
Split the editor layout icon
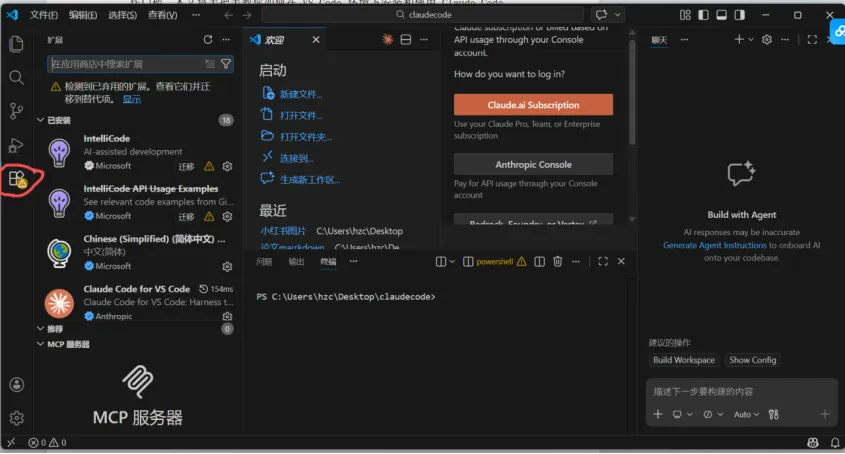(406, 39)
